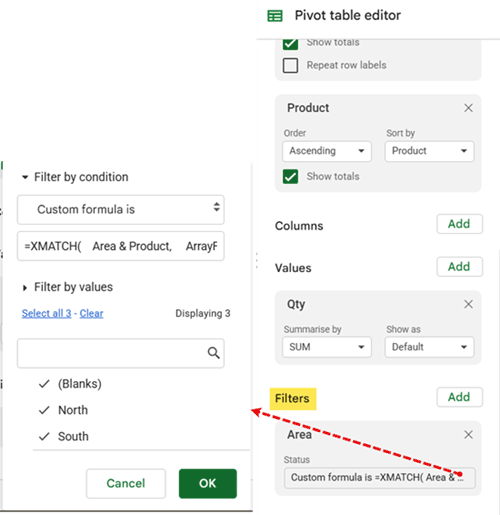Remove the Area filter field
The height and width of the screenshot is (515, 500).
point(468,434)
